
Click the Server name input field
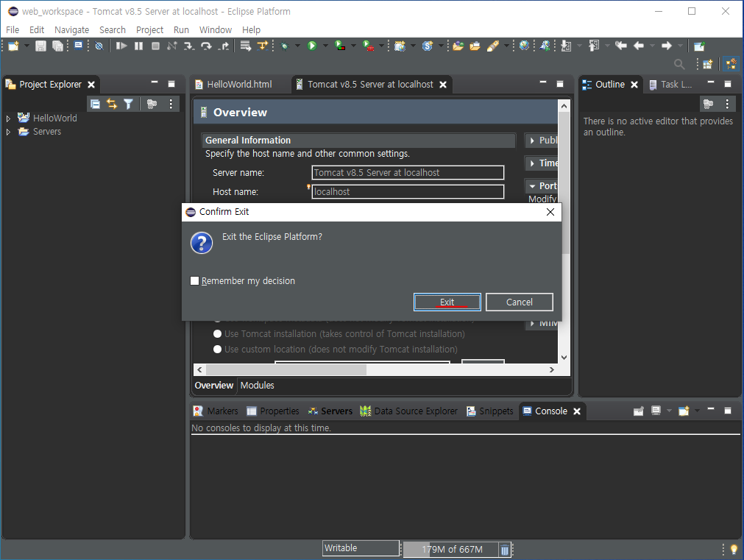coord(408,173)
